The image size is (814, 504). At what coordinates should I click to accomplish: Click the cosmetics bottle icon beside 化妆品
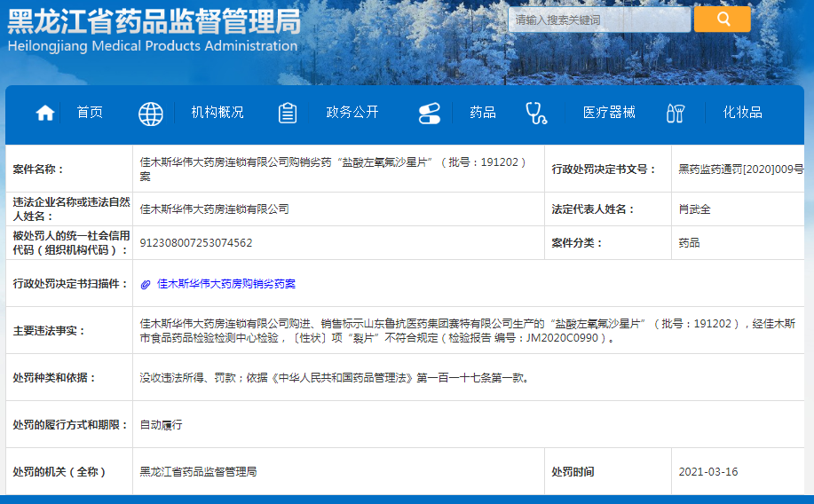coord(676,114)
